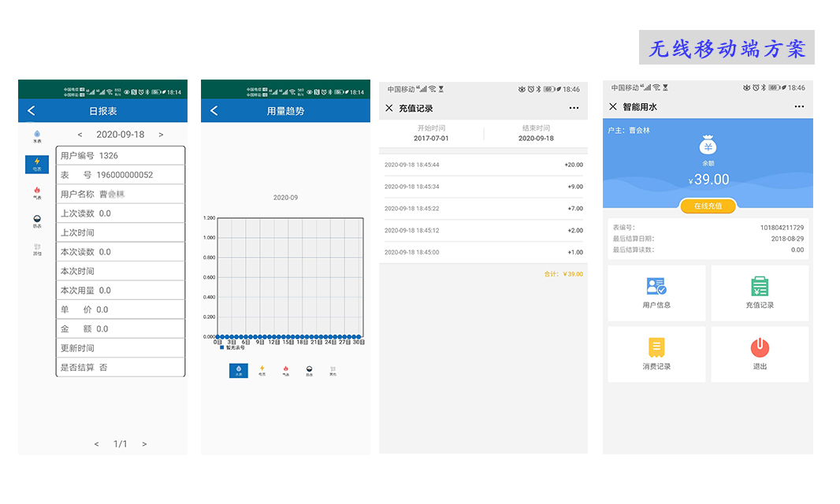The image size is (840, 504).
Task: Go to next day using right arrow on daily report
Action: (161, 134)
